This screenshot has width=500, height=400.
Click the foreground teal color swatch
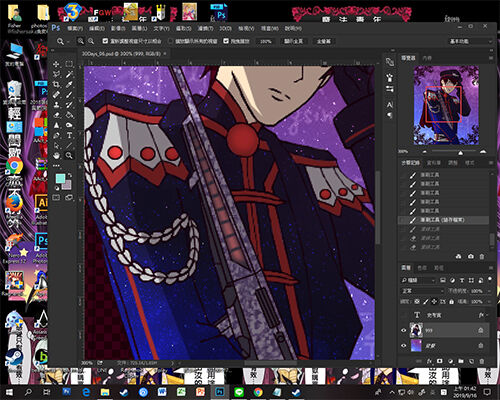(x=60, y=179)
